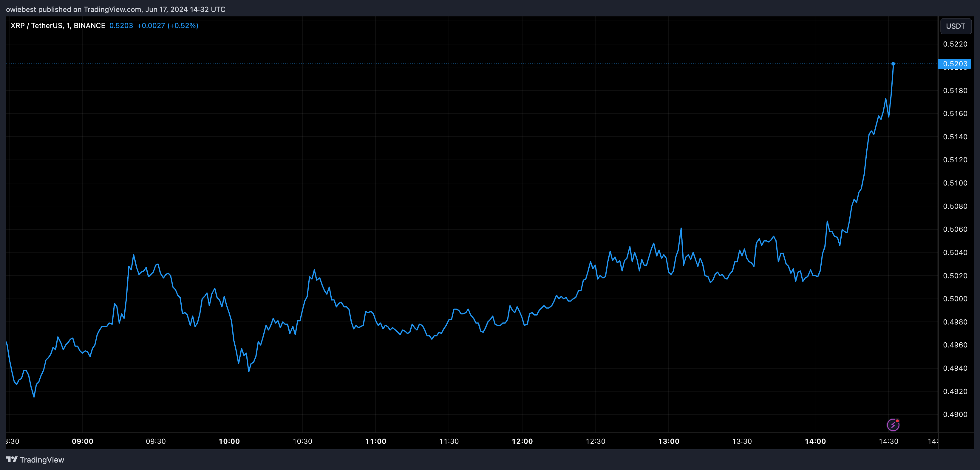This screenshot has height=470, width=980.
Task: Click the 12:30 time axis label
Action: tap(595, 441)
